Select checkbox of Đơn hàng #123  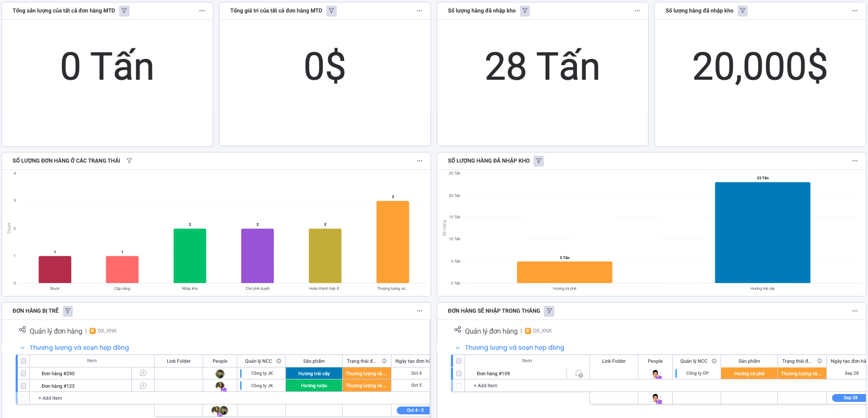[x=23, y=386]
